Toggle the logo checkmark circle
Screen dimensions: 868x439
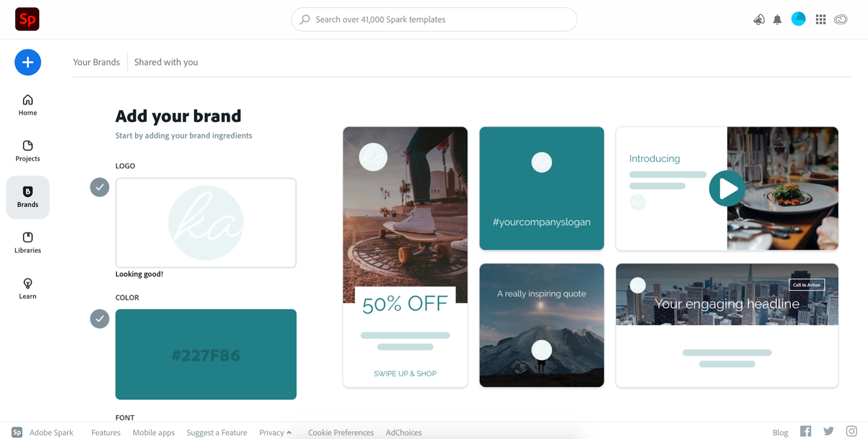pyautogui.click(x=100, y=187)
